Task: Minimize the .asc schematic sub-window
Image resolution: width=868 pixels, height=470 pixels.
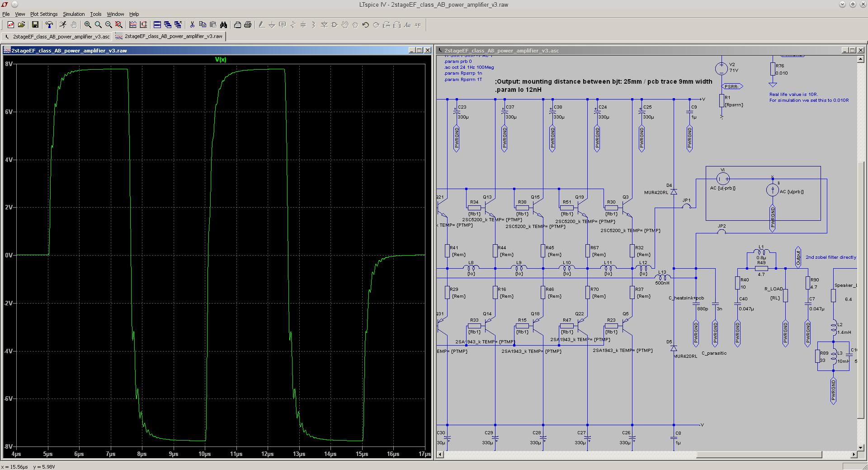Action: (x=845, y=50)
